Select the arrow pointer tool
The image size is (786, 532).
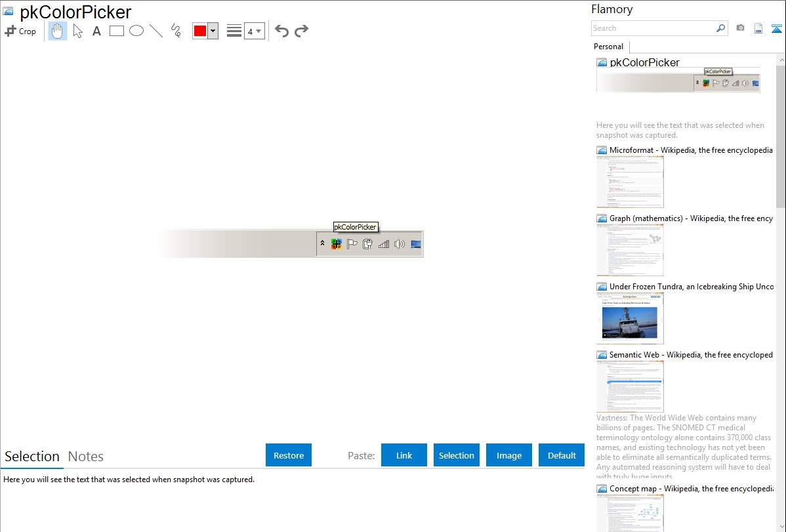(x=77, y=31)
